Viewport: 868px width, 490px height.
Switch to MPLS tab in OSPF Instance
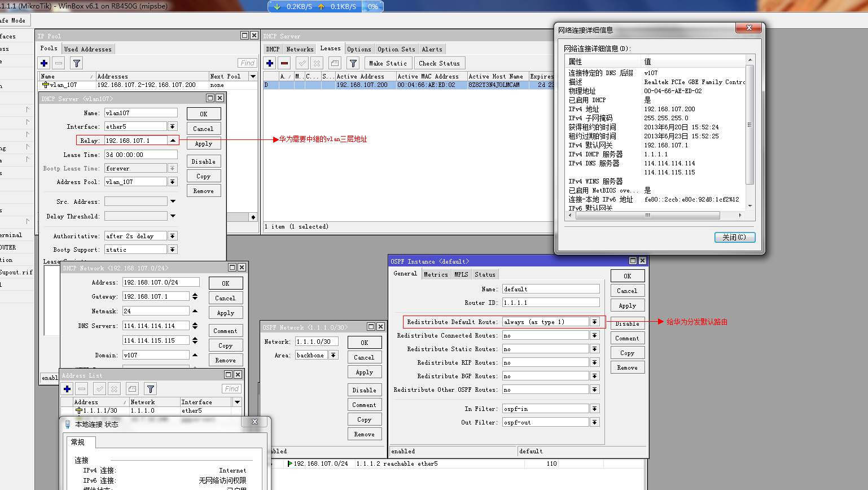click(461, 274)
